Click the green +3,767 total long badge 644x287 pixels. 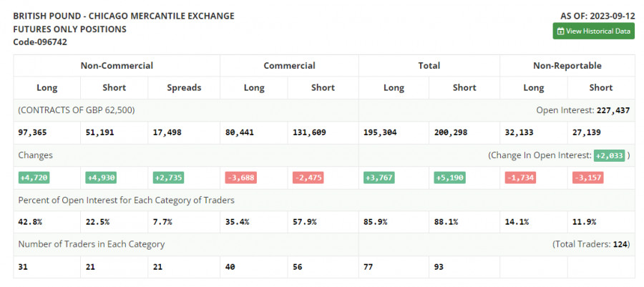pos(381,177)
